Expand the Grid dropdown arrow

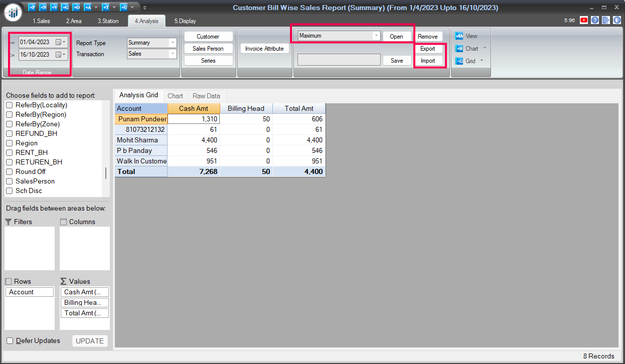[482, 61]
